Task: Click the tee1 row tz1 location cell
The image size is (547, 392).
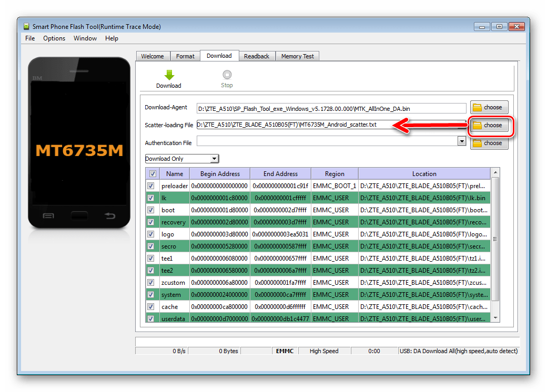Action: [x=424, y=258]
